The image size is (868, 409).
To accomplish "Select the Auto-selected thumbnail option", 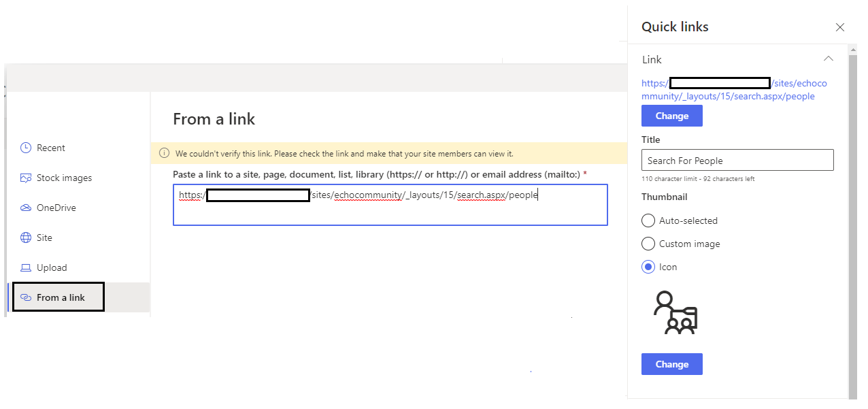I will click(x=648, y=220).
